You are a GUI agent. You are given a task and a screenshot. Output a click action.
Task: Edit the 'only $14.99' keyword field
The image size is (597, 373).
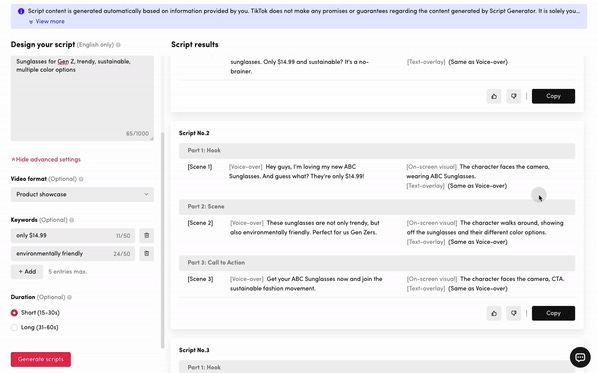click(x=73, y=236)
